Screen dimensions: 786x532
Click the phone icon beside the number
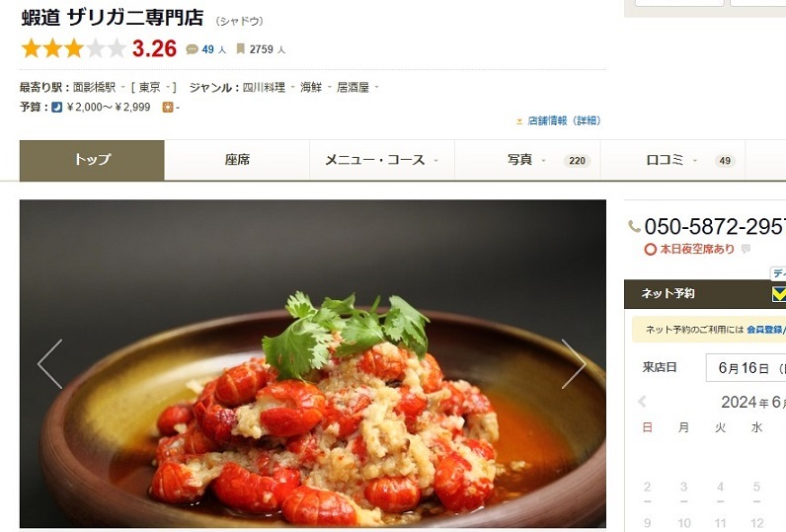[x=634, y=226]
